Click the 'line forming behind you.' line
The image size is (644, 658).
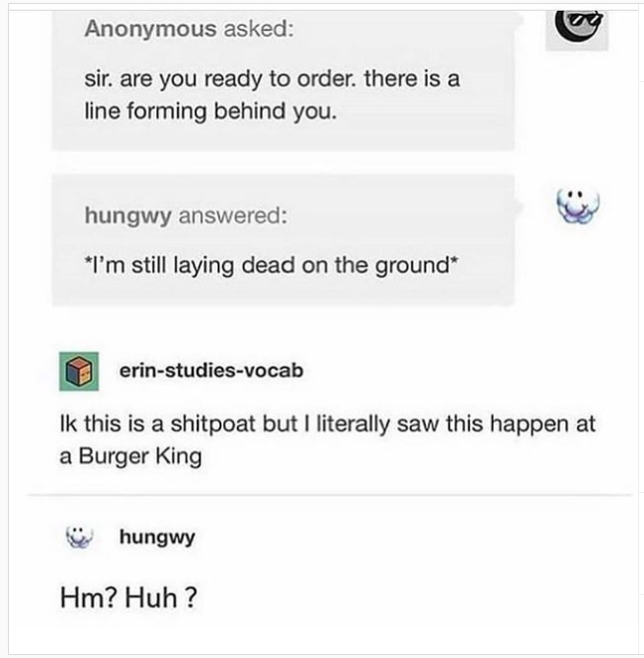[210, 112]
